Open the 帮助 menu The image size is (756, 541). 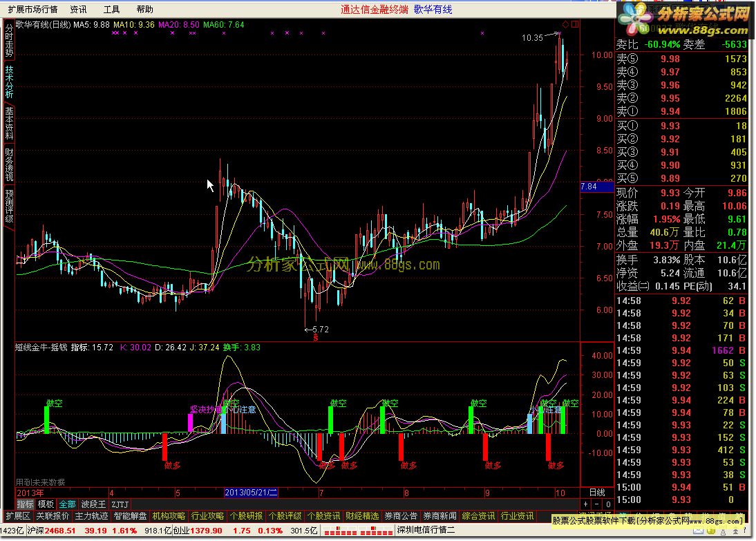point(144,9)
